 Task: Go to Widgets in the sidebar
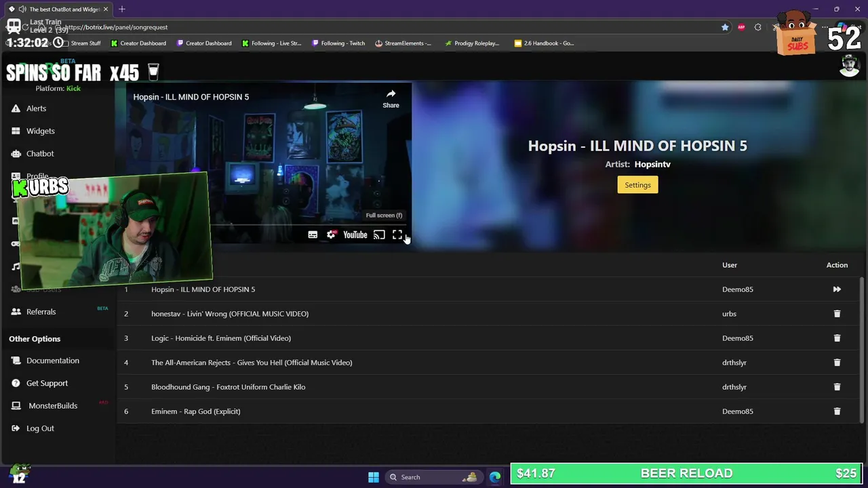(40, 131)
